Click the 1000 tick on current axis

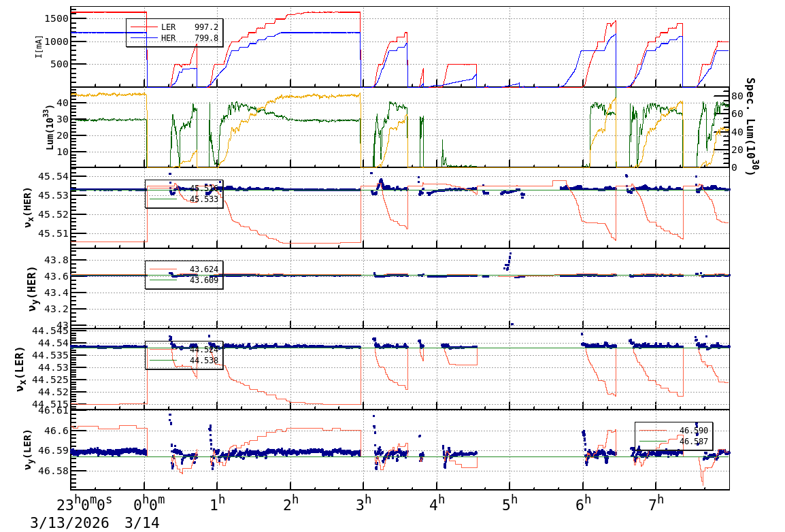point(56,41)
